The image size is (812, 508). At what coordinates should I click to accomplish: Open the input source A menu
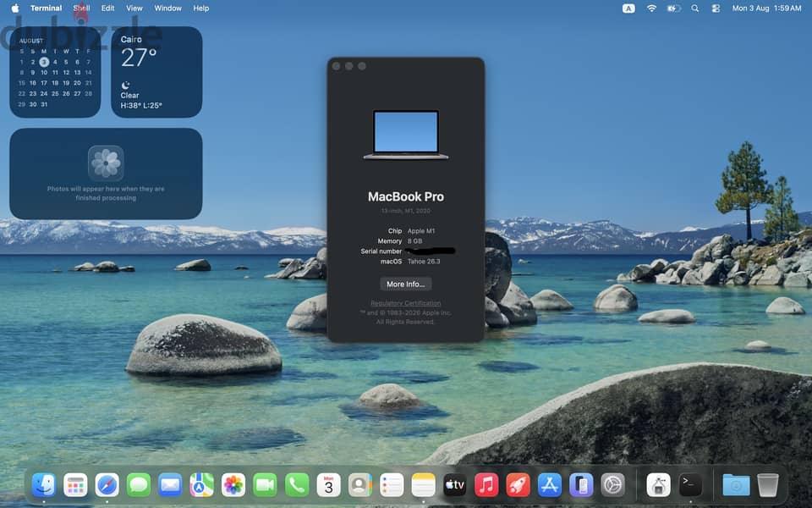pyautogui.click(x=628, y=8)
